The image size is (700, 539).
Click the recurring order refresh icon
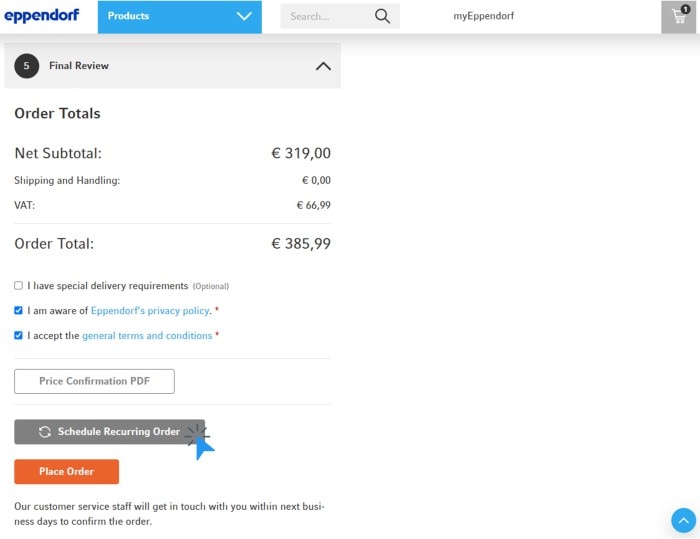45,432
